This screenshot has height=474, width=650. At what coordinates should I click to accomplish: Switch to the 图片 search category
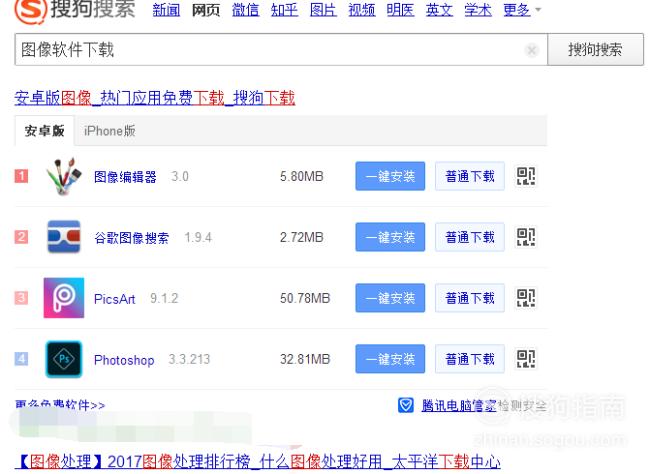323,10
